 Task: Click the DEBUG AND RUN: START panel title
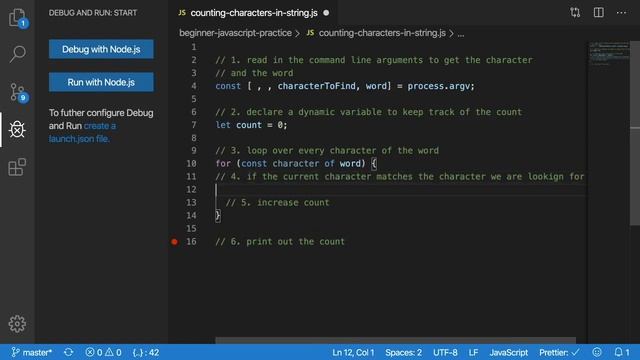click(93, 13)
